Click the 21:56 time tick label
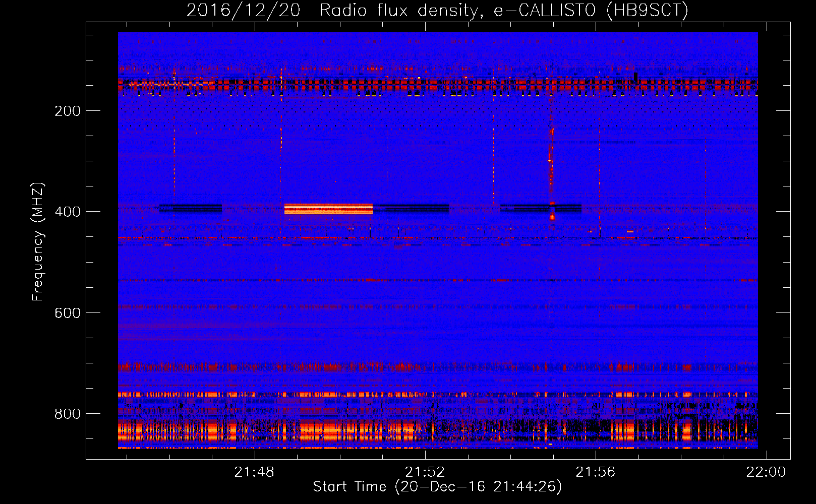816x504 pixels. pos(596,472)
